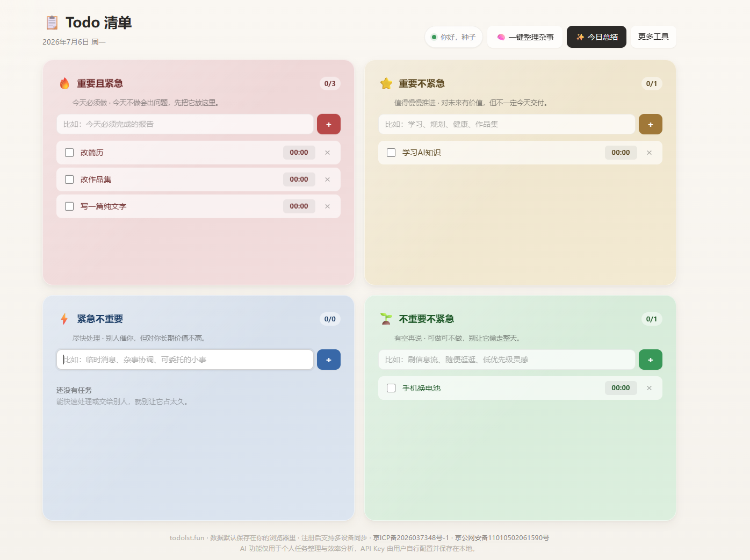Click the 手机换电池 task text
This screenshot has width=750, height=560.
pos(421,388)
